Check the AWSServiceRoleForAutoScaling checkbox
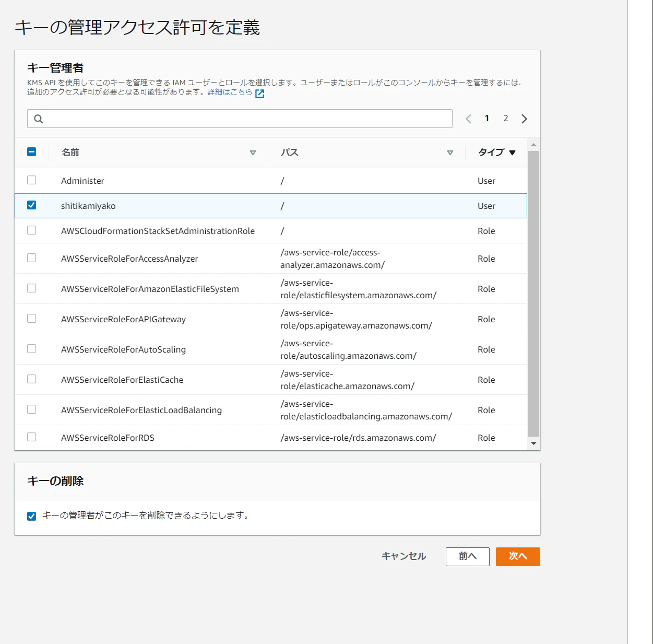 click(32, 349)
